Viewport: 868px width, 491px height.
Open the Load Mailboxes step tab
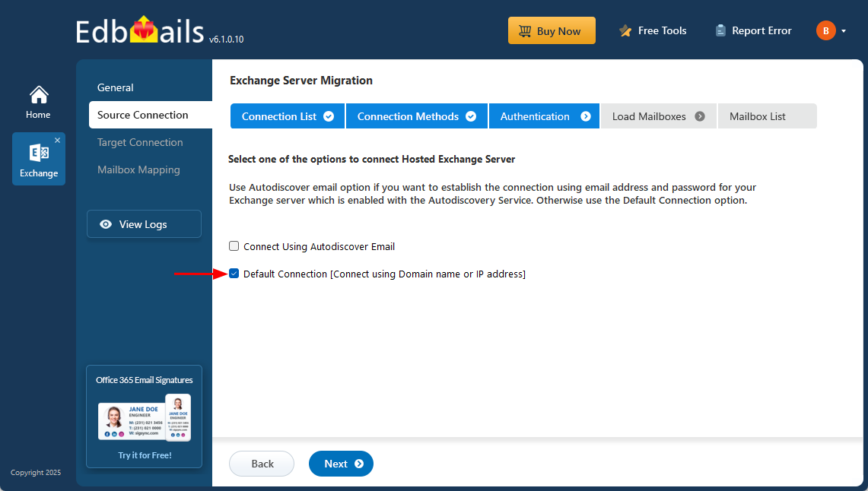click(658, 116)
